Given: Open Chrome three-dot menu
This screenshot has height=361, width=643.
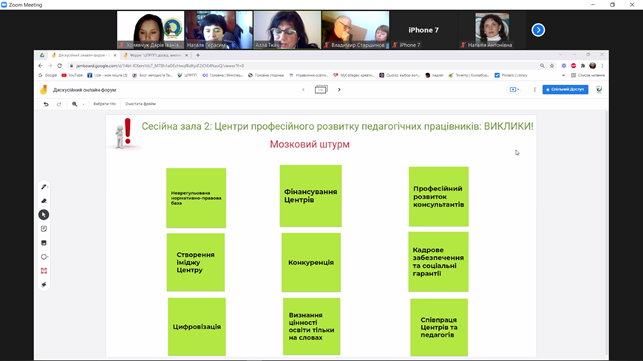Looking at the screenshot, I should pos(602,66).
